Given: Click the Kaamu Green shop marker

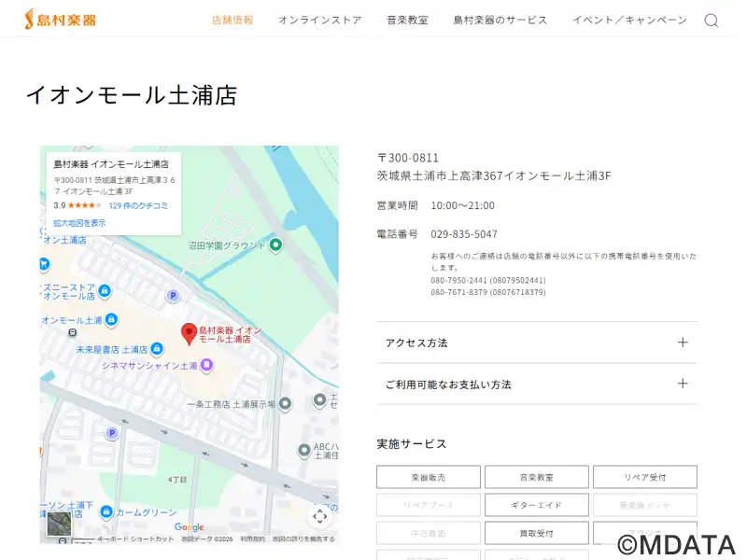Looking at the screenshot, I should tap(106, 511).
